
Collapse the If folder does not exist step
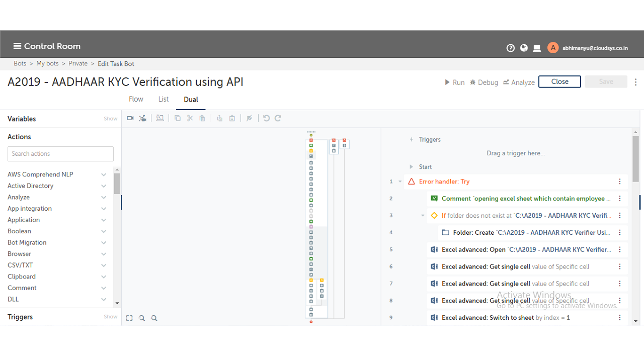tap(423, 216)
